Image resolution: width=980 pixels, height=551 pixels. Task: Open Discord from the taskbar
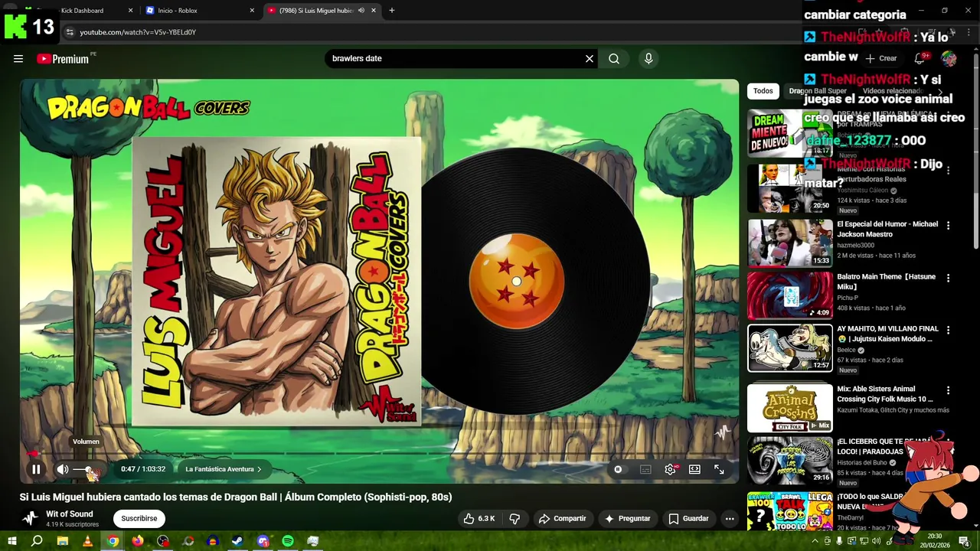[x=263, y=541]
